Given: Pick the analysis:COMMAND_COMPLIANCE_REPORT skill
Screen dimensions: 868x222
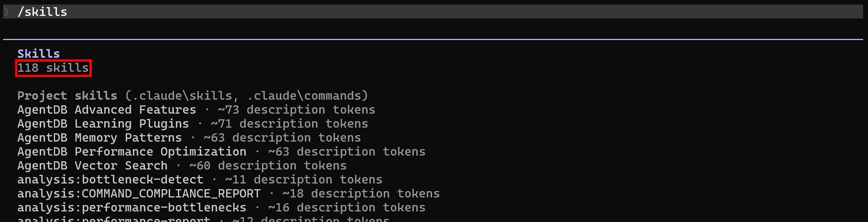Looking at the screenshot, I should coord(139,194).
